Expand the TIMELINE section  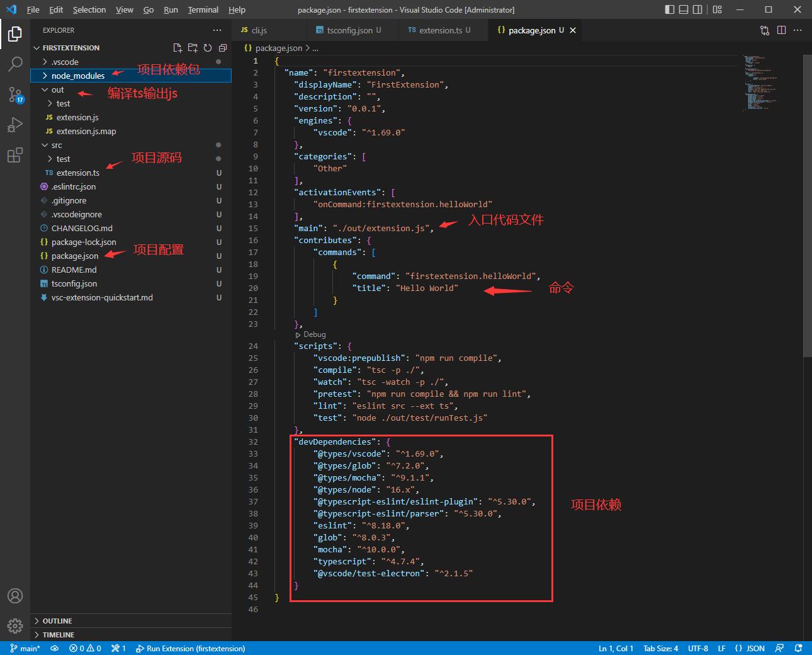(131, 635)
